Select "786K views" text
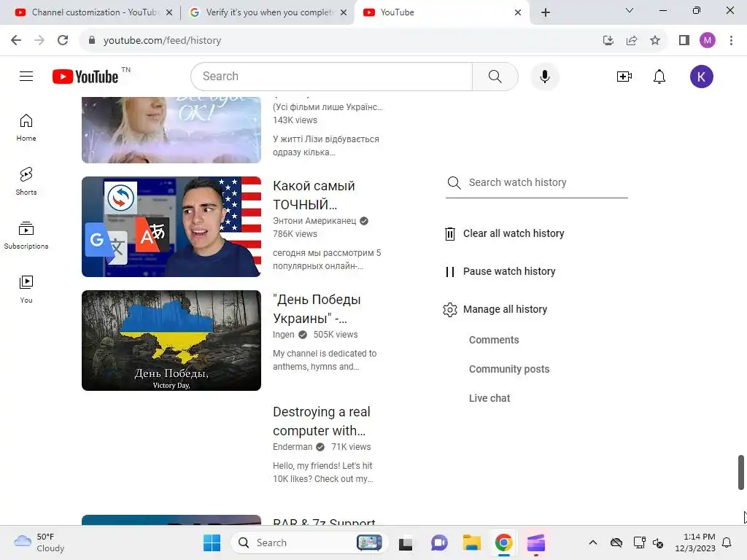Viewport: 747px width, 560px height. [295, 234]
